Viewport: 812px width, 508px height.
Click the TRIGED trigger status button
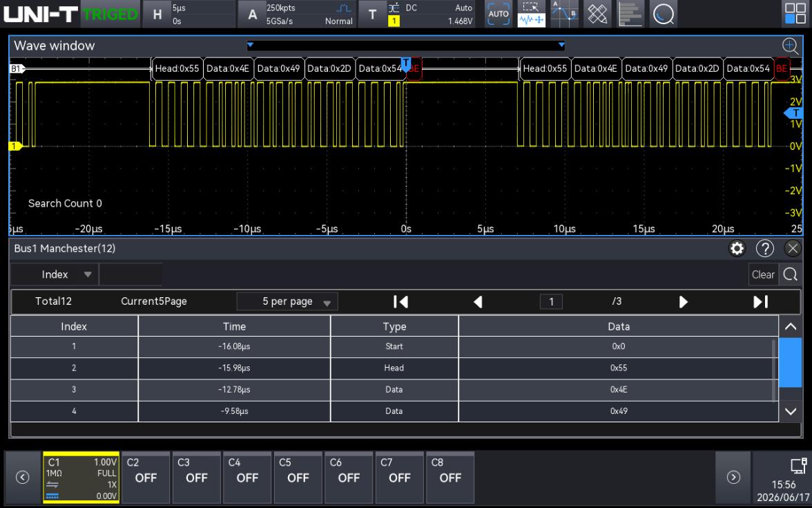pyautogui.click(x=110, y=14)
